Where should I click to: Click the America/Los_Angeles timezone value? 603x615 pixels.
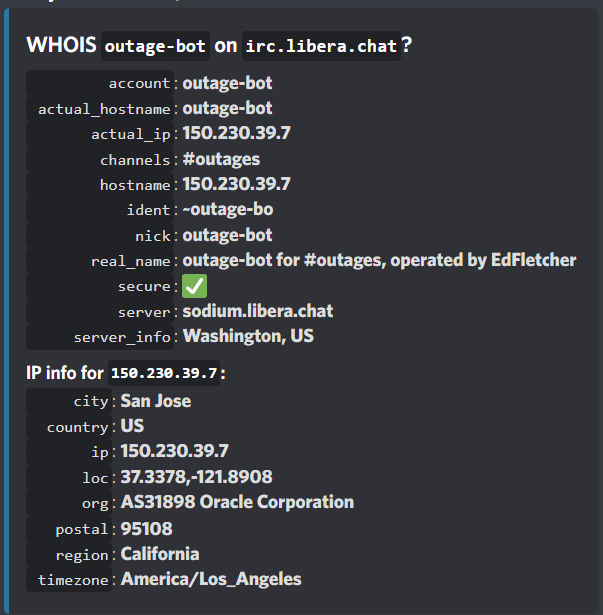(x=211, y=579)
